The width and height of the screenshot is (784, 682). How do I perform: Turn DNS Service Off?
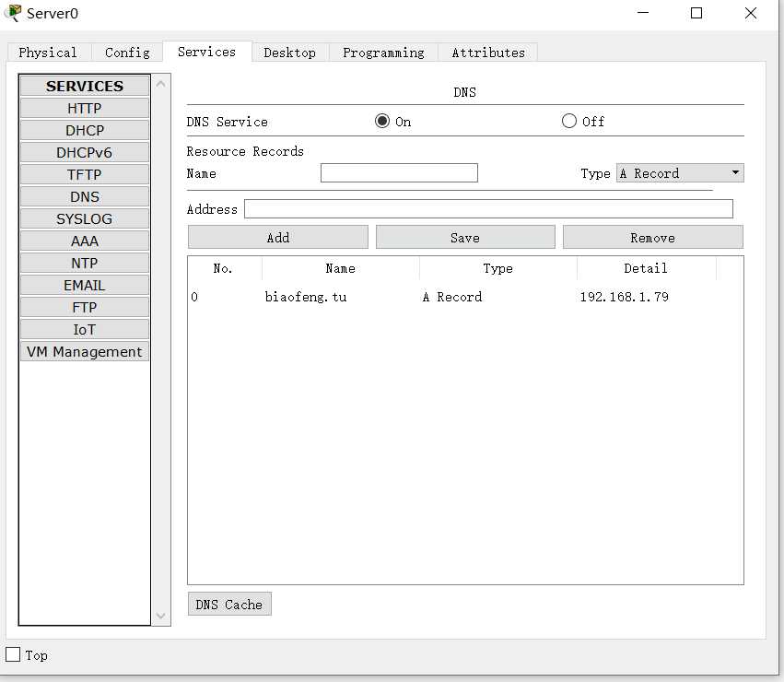pos(569,121)
